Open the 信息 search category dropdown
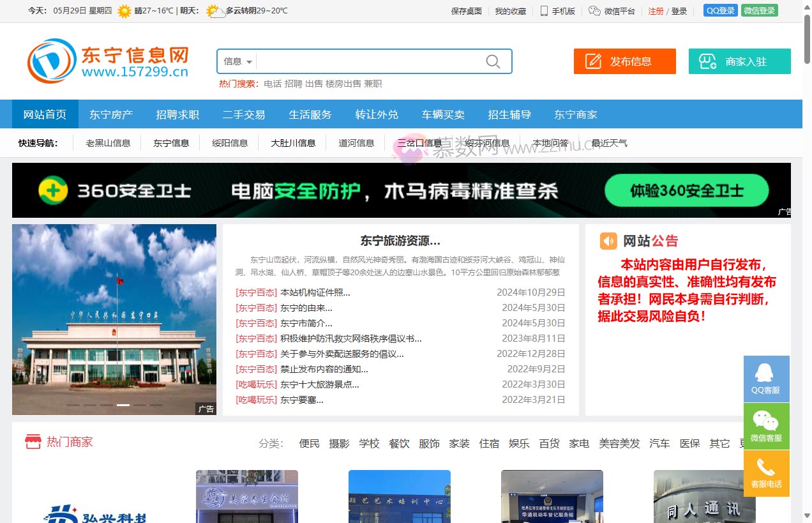 (x=236, y=61)
